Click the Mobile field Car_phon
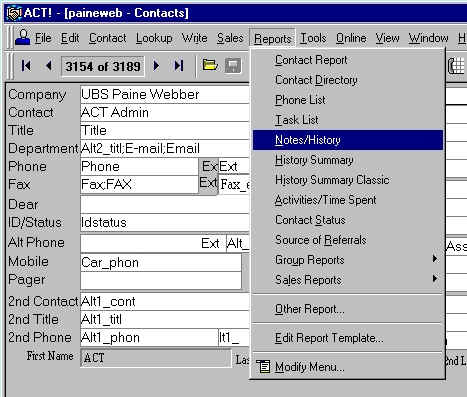The width and height of the screenshot is (467, 397). tap(161, 263)
